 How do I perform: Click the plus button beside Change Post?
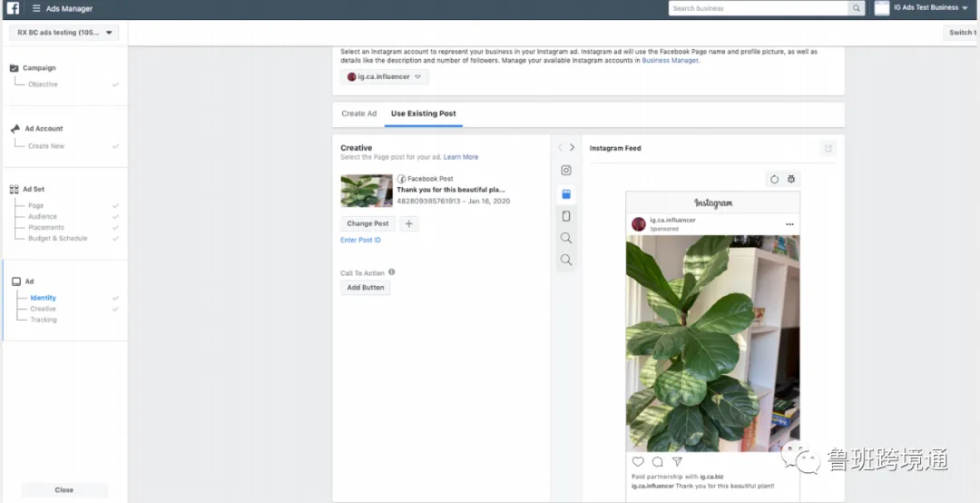click(408, 223)
